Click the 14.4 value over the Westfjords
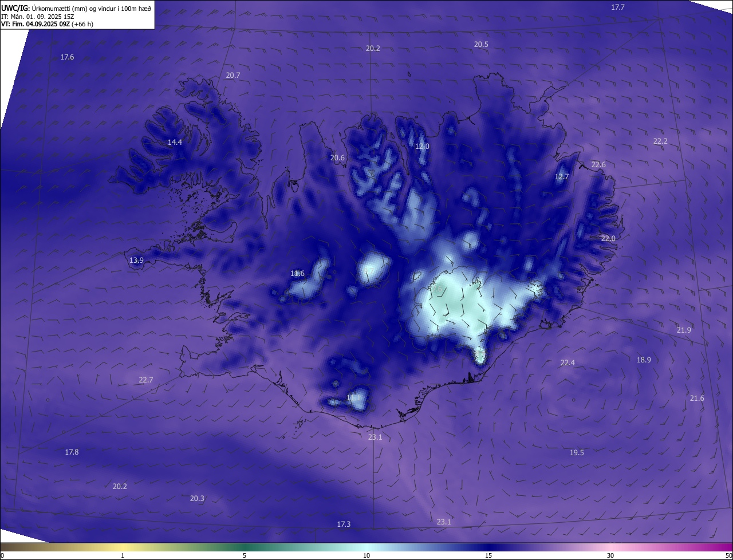Screen dimensions: 733x560 pos(175,143)
